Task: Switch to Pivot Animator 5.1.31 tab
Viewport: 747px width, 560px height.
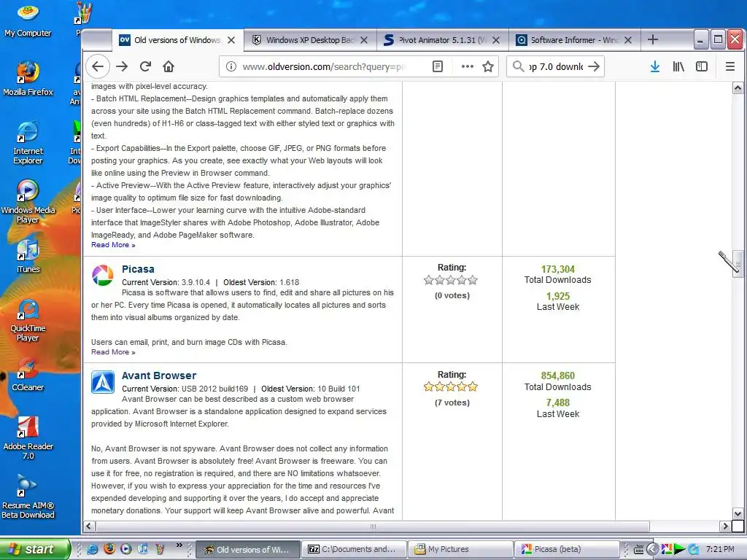Action: [442, 40]
